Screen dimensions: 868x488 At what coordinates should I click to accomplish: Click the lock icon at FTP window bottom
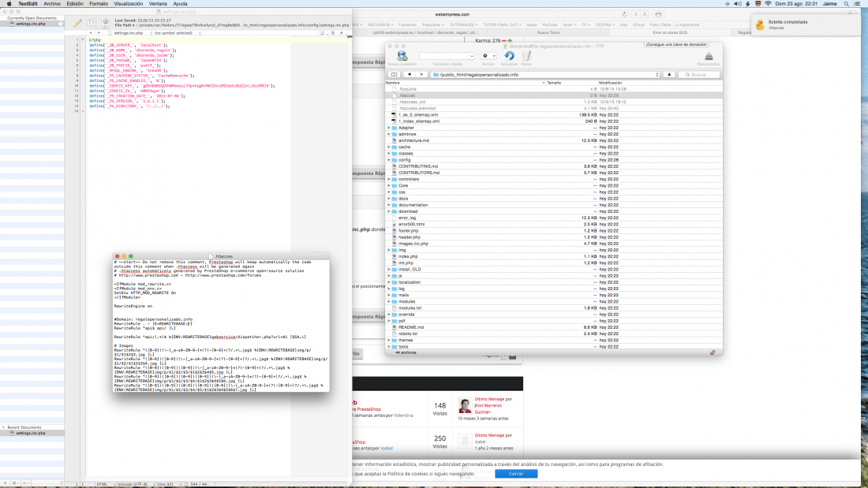pos(713,352)
